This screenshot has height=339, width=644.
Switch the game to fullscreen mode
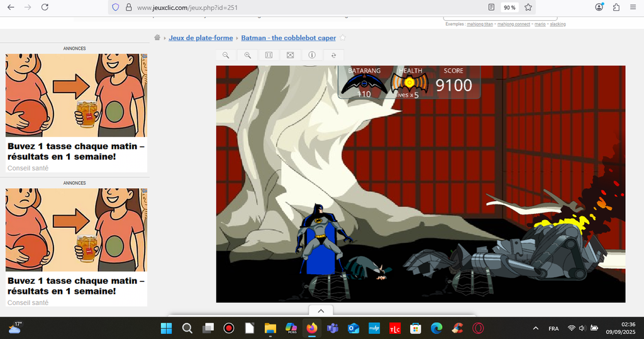(x=291, y=55)
